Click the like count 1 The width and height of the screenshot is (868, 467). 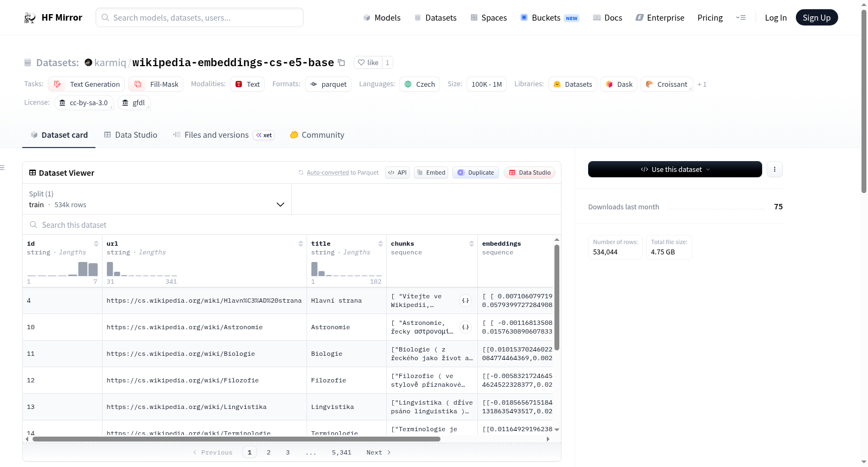click(387, 62)
